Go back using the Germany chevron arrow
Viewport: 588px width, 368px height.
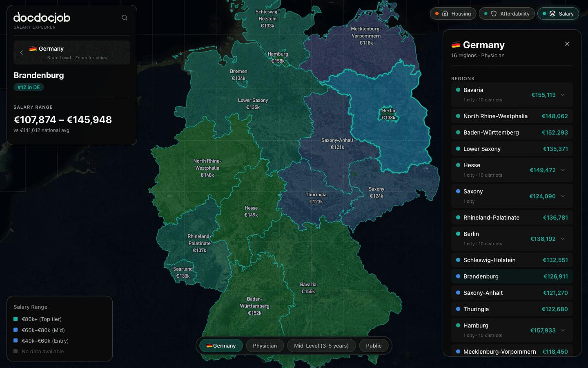pos(22,52)
